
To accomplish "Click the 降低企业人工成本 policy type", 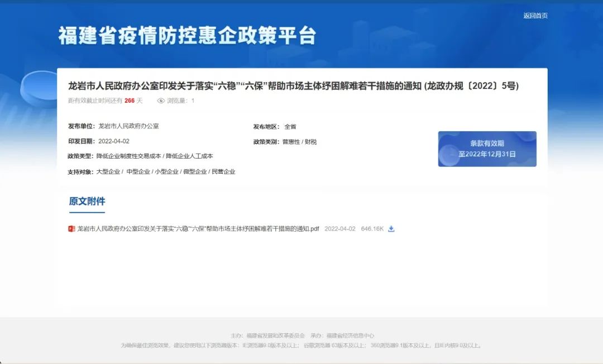I will pos(189,156).
